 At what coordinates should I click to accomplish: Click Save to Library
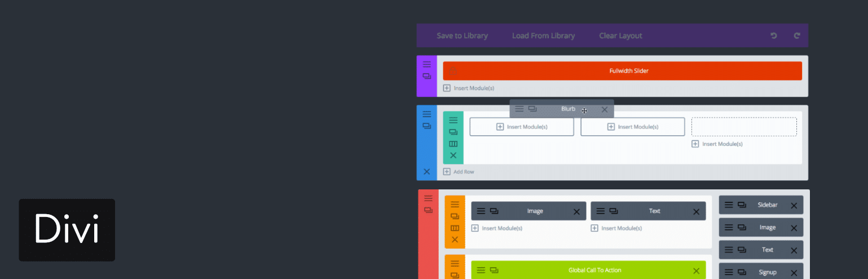462,36
